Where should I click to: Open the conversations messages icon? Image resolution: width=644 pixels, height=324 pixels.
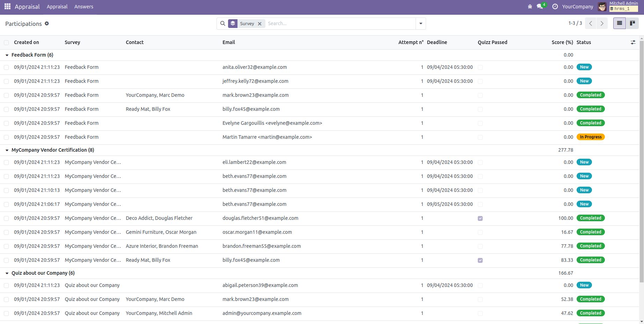pyautogui.click(x=540, y=7)
